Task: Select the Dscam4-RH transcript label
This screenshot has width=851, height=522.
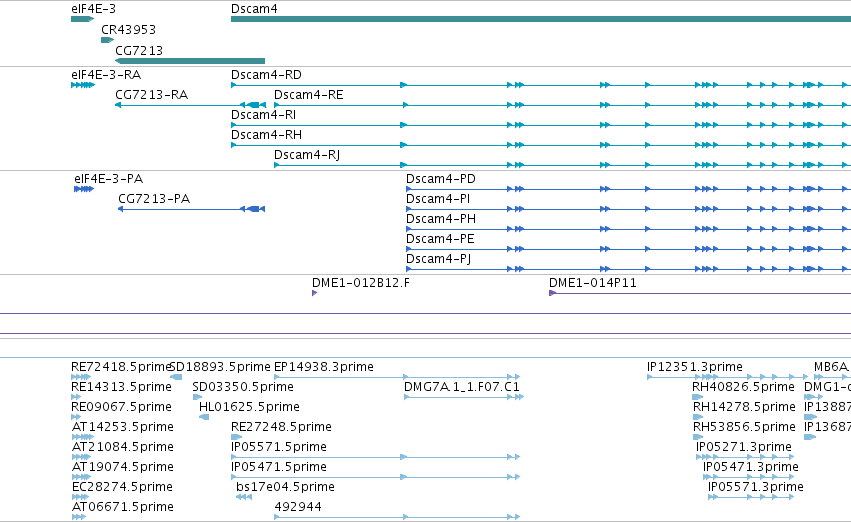Action: point(266,135)
